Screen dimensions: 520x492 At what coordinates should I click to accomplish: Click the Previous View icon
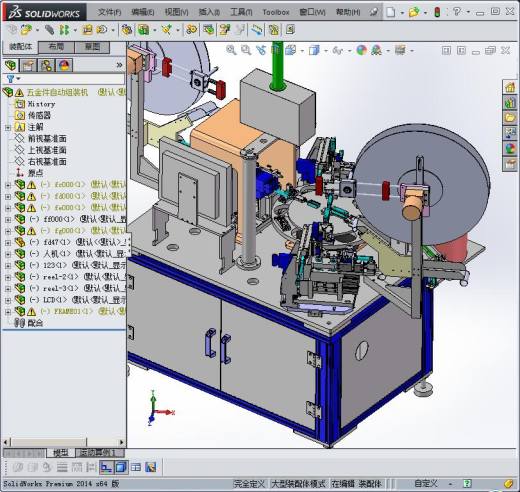(x=261, y=50)
